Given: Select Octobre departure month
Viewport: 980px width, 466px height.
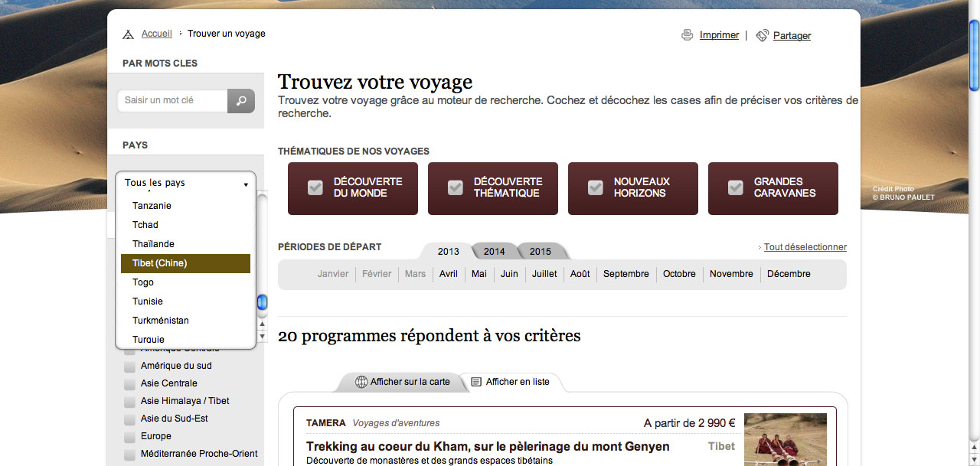Looking at the screenshot, I should pos(679,274).
